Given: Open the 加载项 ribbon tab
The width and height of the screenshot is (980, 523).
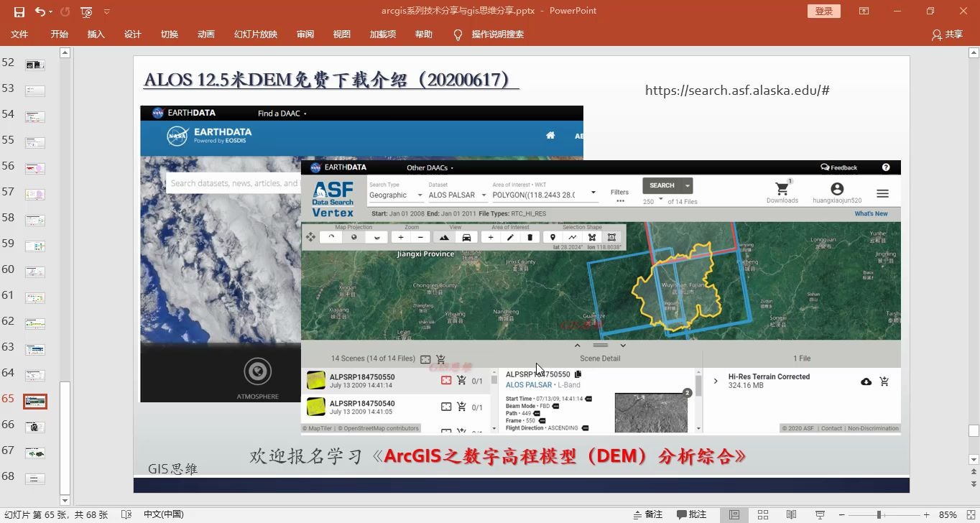Looking at the screenshot, I should click(383, 34).
